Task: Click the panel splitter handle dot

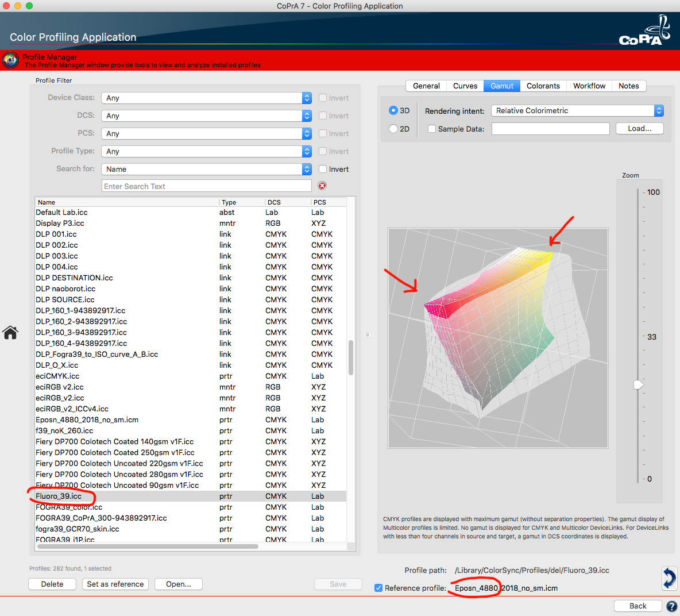Action: click(x=368, y=335)
